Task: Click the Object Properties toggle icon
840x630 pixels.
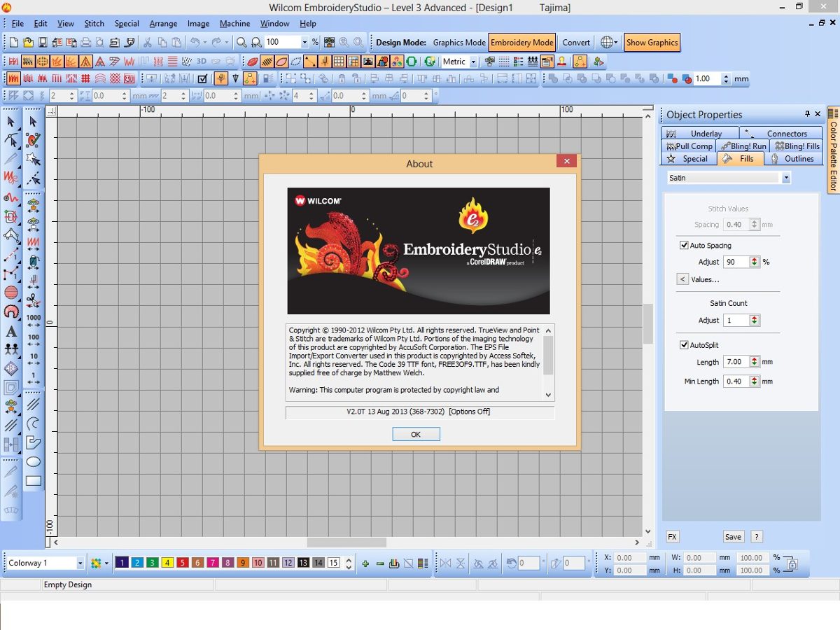Action: (546, 62)
